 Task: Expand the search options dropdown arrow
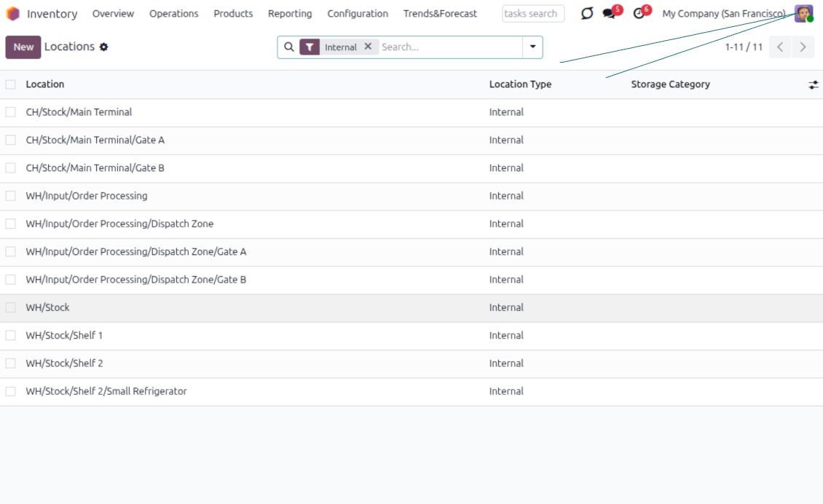pos(532,47)
